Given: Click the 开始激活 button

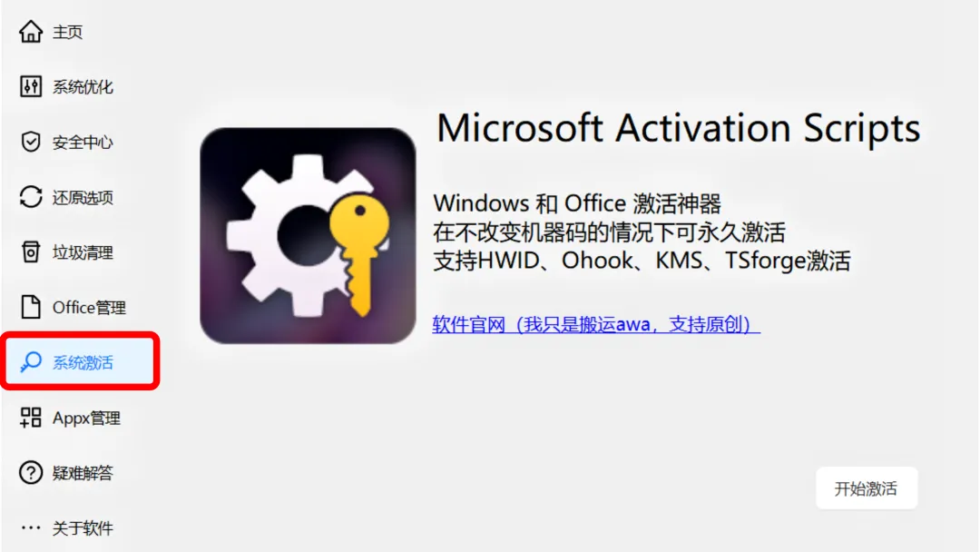Looking at the screenshot, I should point(867,488).
